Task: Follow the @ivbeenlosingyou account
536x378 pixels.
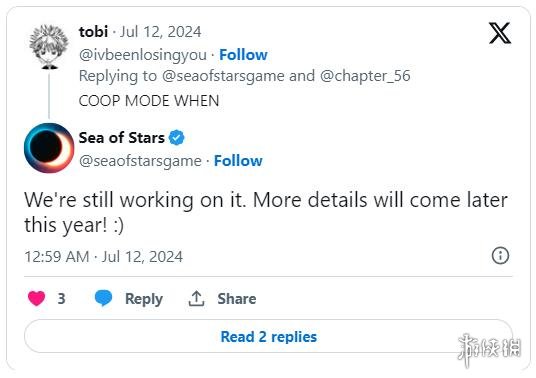Action: [x=243, y=55]
